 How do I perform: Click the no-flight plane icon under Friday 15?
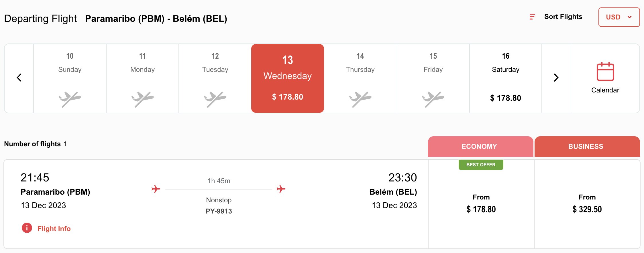click(x=433, y=99)
